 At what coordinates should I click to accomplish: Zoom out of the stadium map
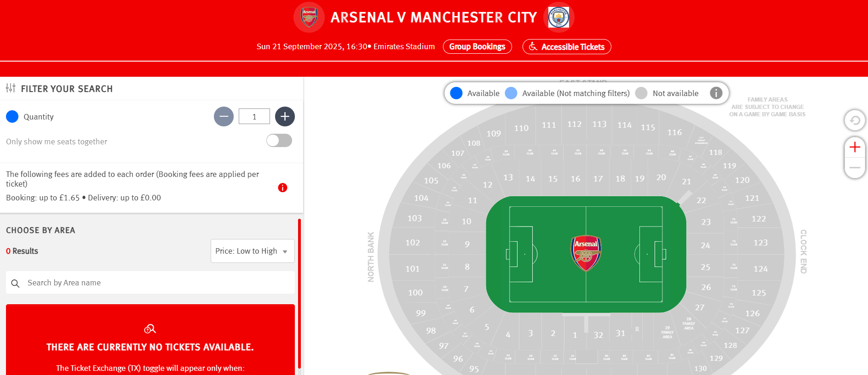pos(855,168)
